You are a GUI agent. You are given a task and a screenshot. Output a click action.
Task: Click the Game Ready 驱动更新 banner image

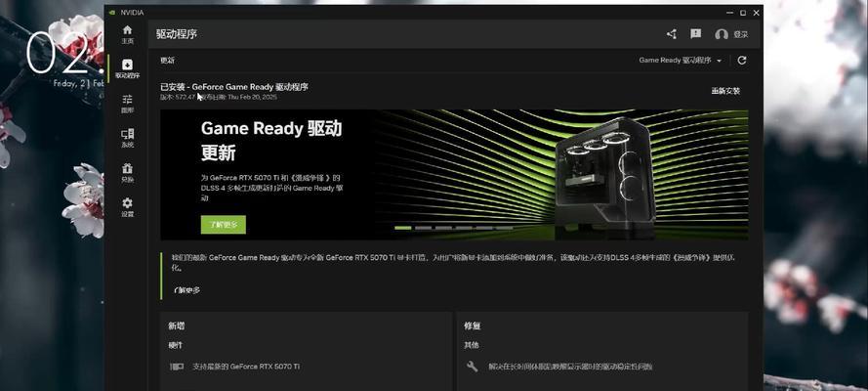coord(454,174)
